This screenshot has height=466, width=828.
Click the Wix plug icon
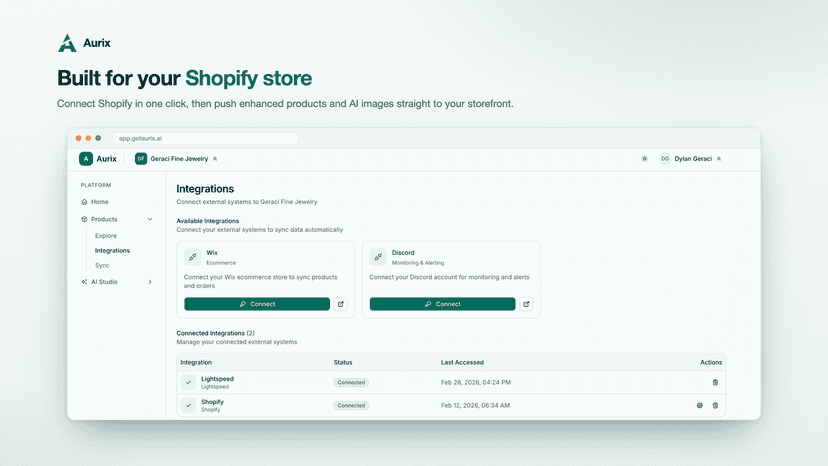[x=193, y=257]
